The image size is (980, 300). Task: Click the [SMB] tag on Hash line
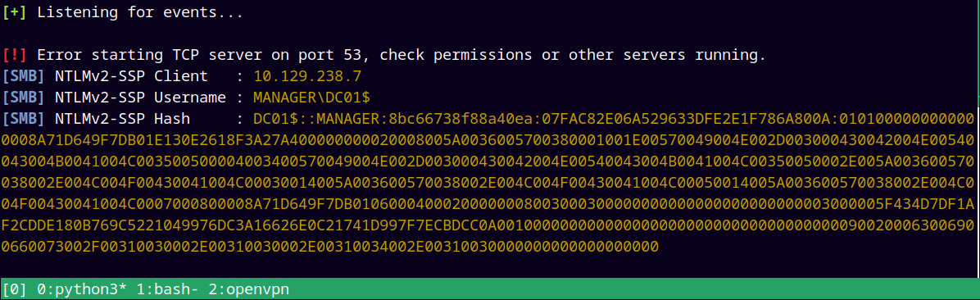(23, 119)
